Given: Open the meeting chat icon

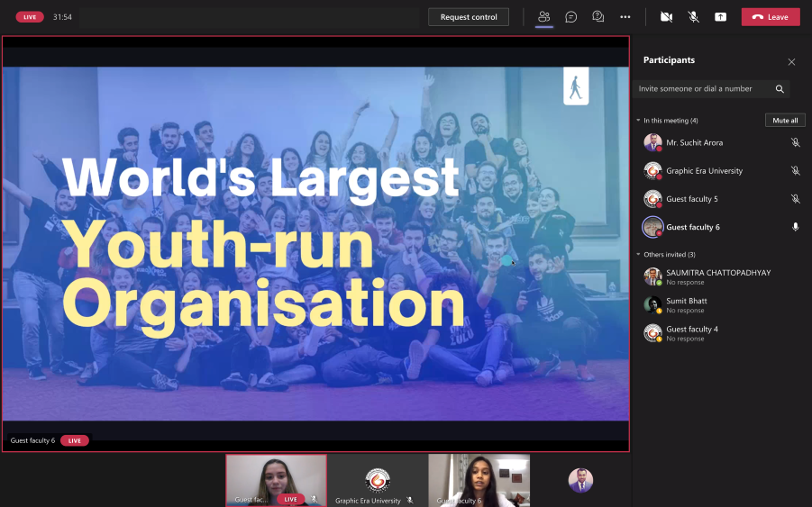Looking at the screenshot, I should [570, 17].
